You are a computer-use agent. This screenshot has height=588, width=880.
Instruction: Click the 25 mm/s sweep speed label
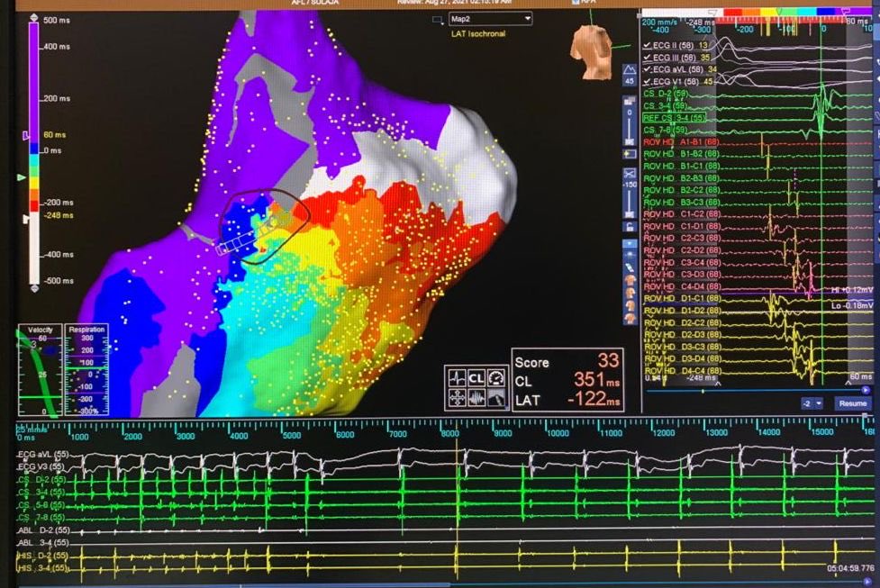tap(32, 430)
